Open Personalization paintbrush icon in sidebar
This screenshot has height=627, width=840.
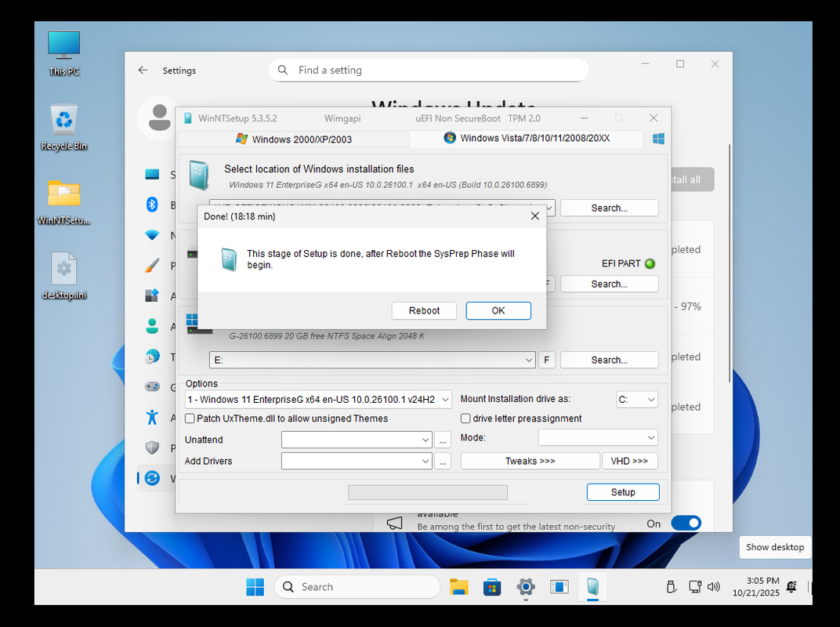coord(152,265)
